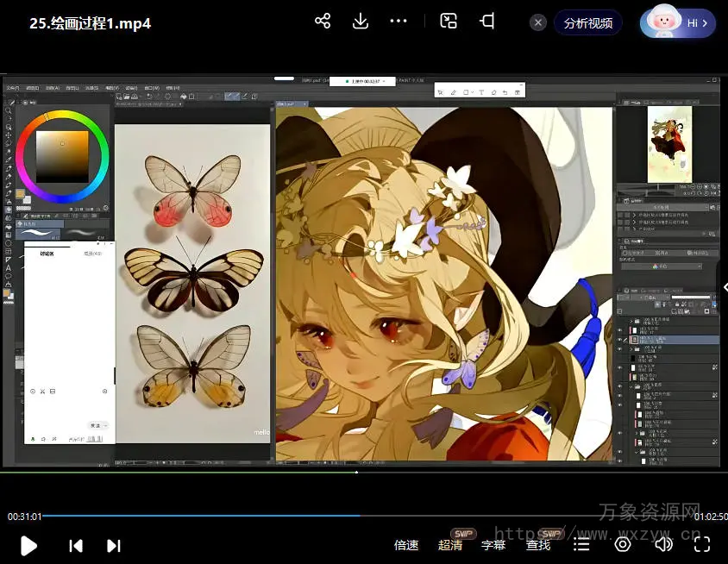Click the 分析视频 button
The height and width of the screenshot is (564, 728).
(x=588, y=23)
